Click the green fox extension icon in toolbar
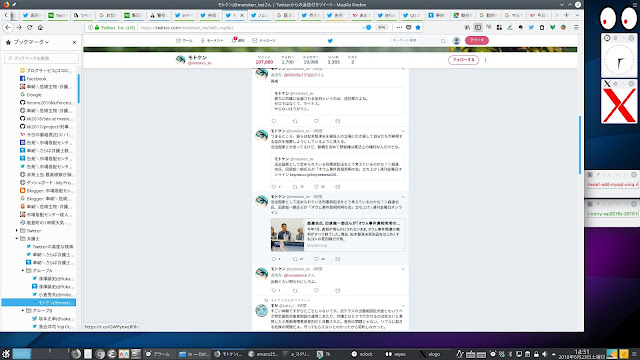Image resolution: width=640 pixels, height=360 pixels. pos(552,27)
